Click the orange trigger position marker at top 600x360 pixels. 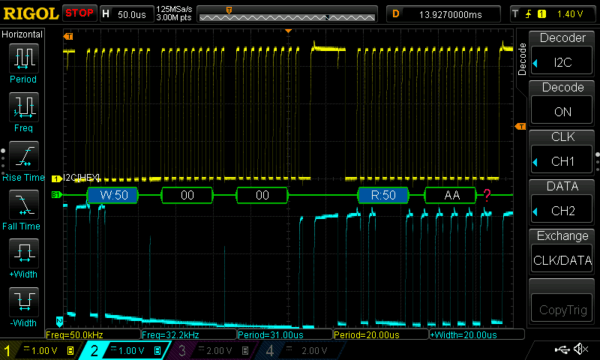click(x=288, y=31)
